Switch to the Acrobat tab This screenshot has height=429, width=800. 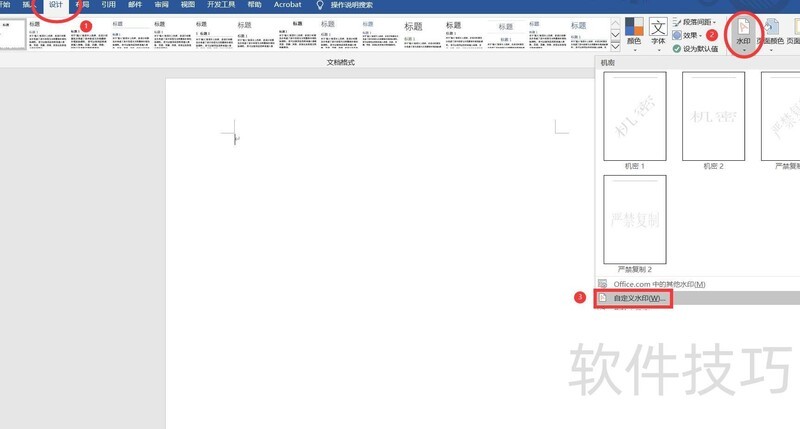click(x=287, y=5)
